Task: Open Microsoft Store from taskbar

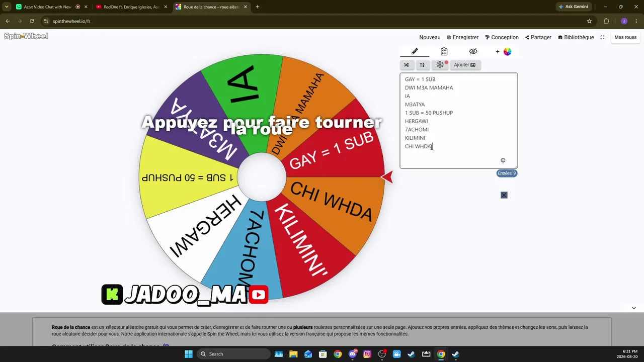Action: (323, 354)
